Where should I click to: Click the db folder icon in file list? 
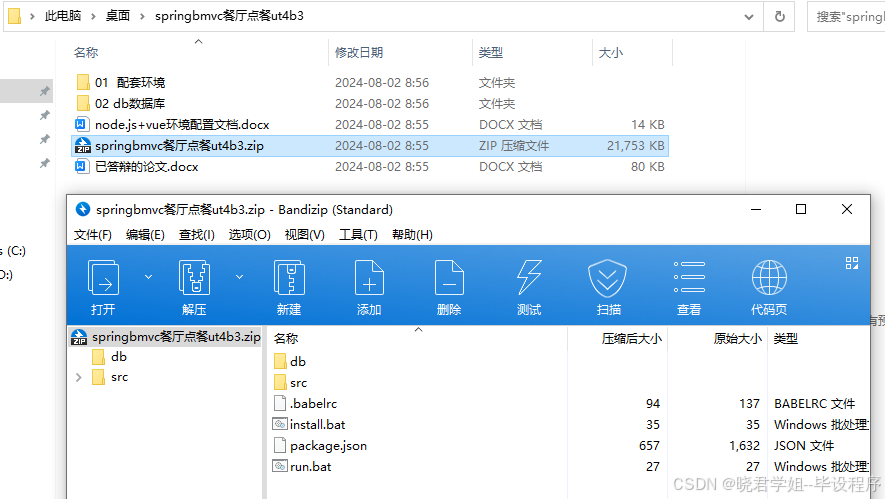pos(281,361)
